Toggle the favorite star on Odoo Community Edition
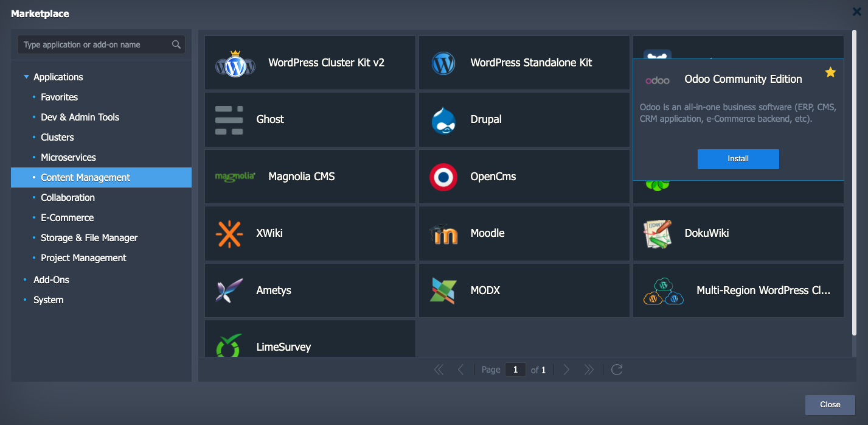This screenshot has height=425, width=868. (x=830, y=72)
